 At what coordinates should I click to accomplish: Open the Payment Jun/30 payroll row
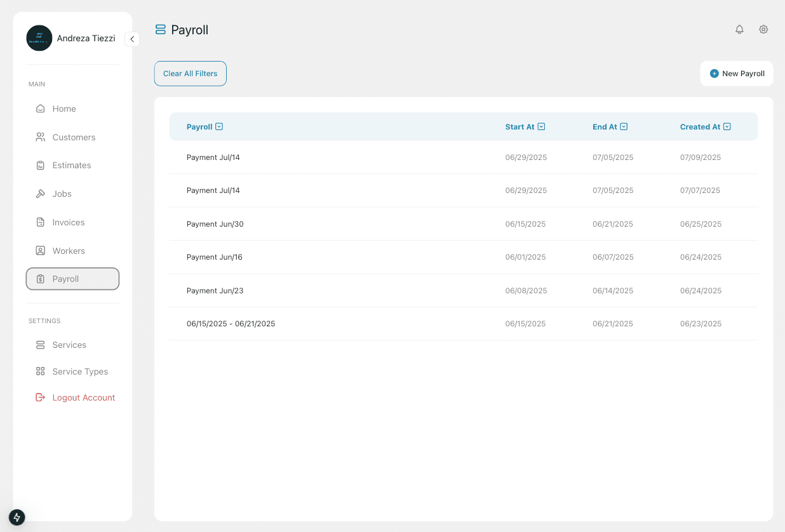tap(215, 224)
